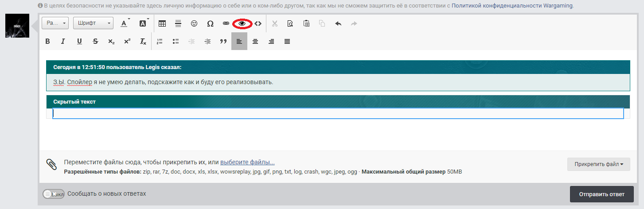Open the text color picker
Image resolution: width=644 pixels, height=209 pixels.
tap(125, 23)
